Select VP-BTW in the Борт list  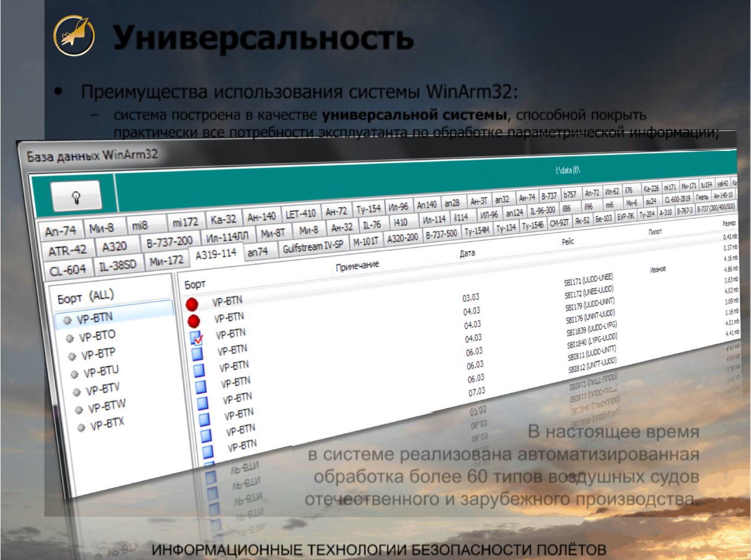tap(107, 406)
